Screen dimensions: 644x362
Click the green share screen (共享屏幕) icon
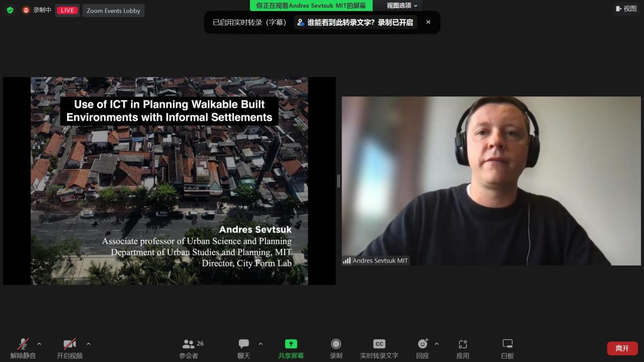[x=291, y=344]
